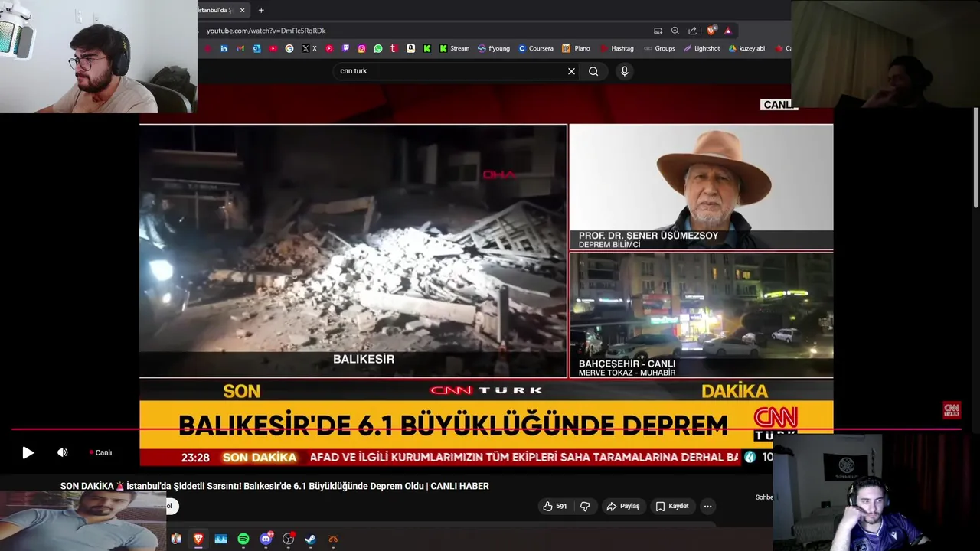
Task: Submit the YouTube search magnifier button
Action: click(x=593, y=71)
